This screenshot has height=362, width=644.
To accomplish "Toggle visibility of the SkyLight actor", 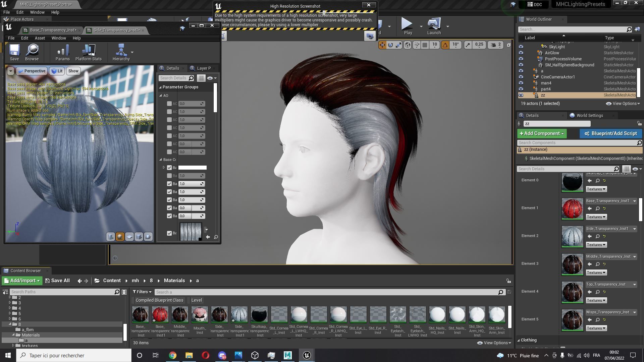I will [x=521, y=47].
